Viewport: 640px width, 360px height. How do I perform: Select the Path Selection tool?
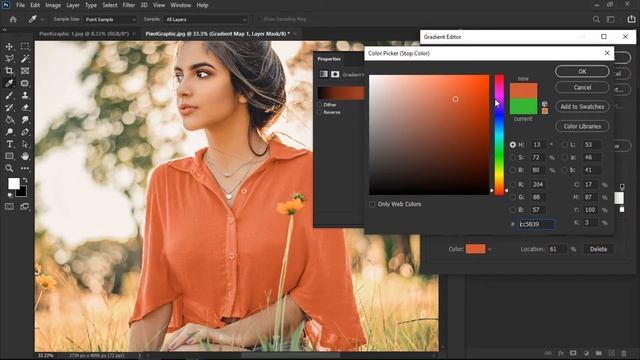pos(25,144)
